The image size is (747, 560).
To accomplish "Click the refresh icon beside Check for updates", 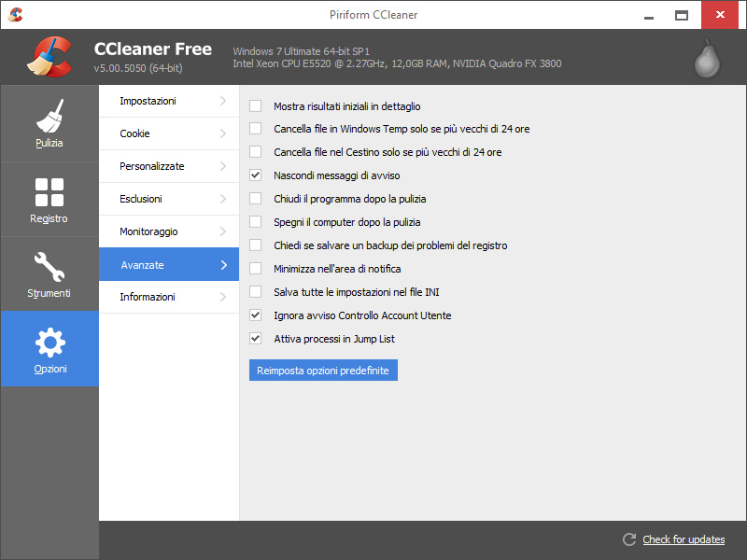I will pyautogui.click(x=629, y=539).
